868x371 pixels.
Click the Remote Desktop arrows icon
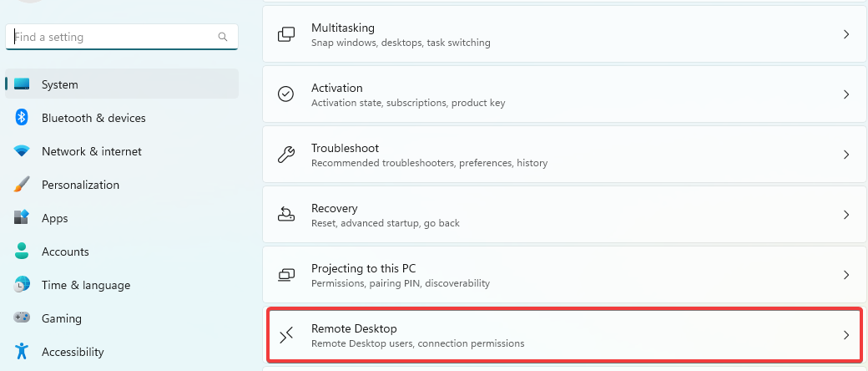pos(285,336)
